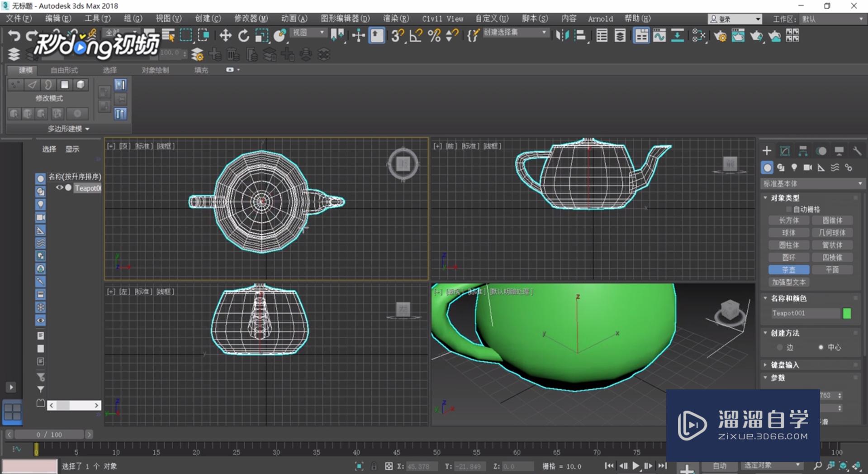Expand the 键盘输入 rollout

tap(785, 364)
